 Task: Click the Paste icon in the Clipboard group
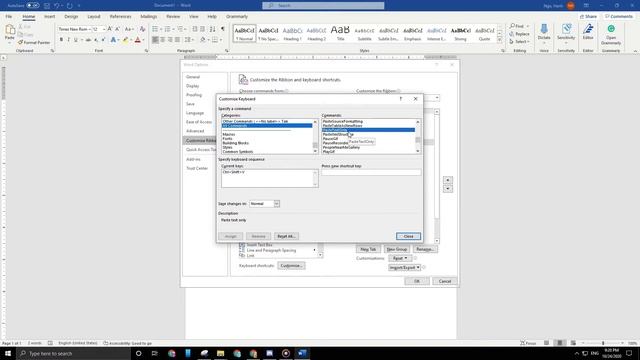click(x=10, y=30)
